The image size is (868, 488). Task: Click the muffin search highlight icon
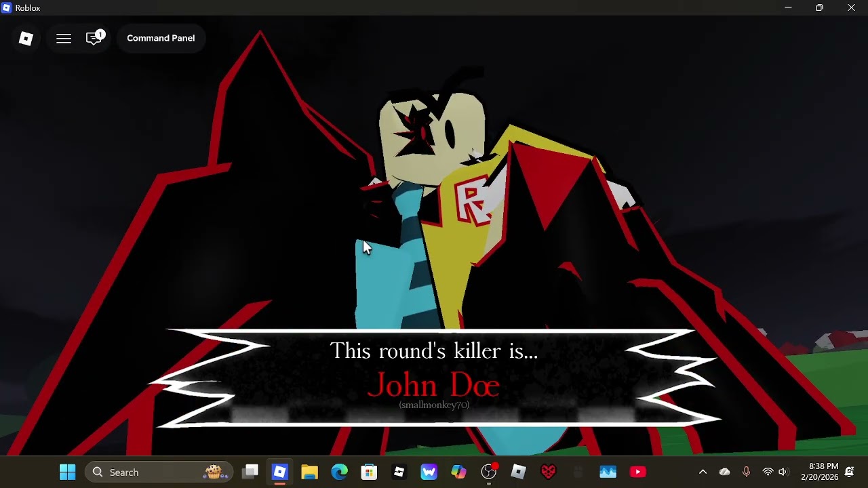click(x=214, y=472)
